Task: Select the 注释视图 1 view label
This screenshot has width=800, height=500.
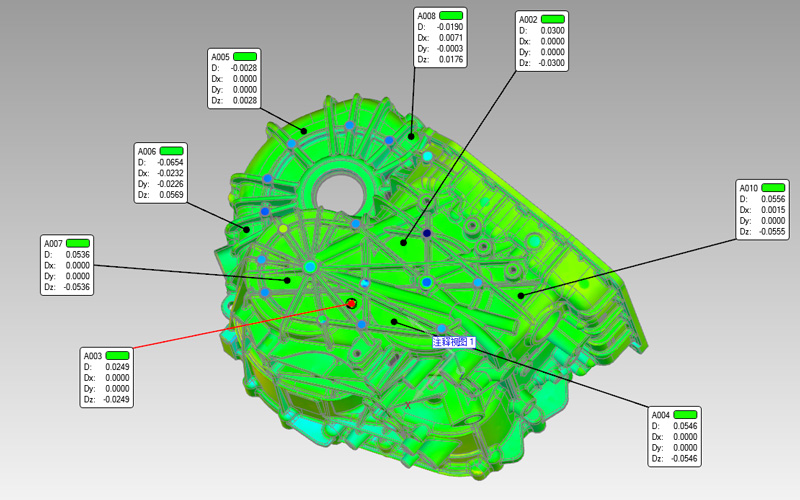Action: [x=453, y=342]
